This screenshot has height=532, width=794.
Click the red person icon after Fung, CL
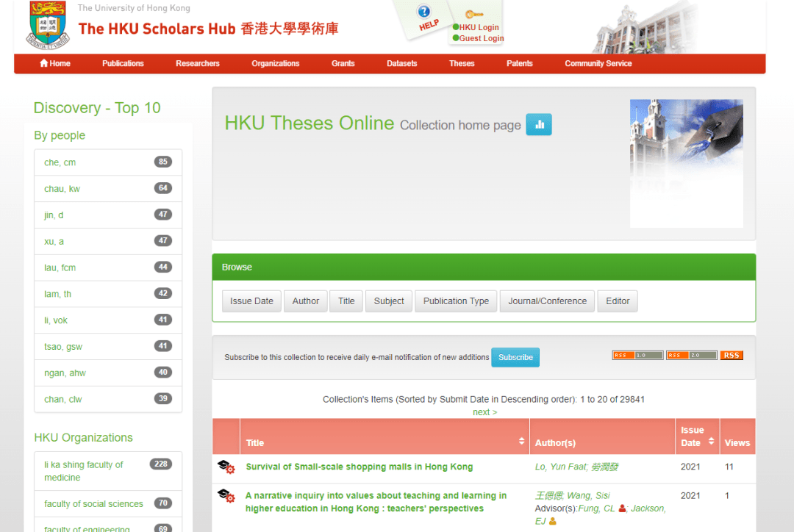tap(622, 508)
